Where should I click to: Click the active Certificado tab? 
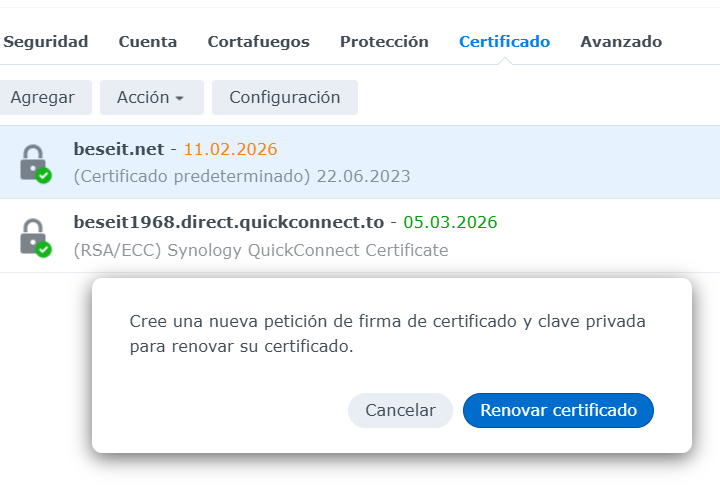tap(504, 42)
